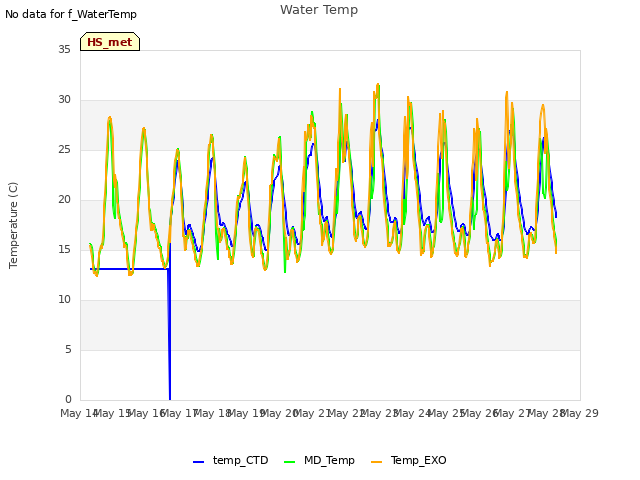Viewport: 640px width, 480px height.
Task: Click the flat blue temp_CTD line segment
Action: click(129, 269)
